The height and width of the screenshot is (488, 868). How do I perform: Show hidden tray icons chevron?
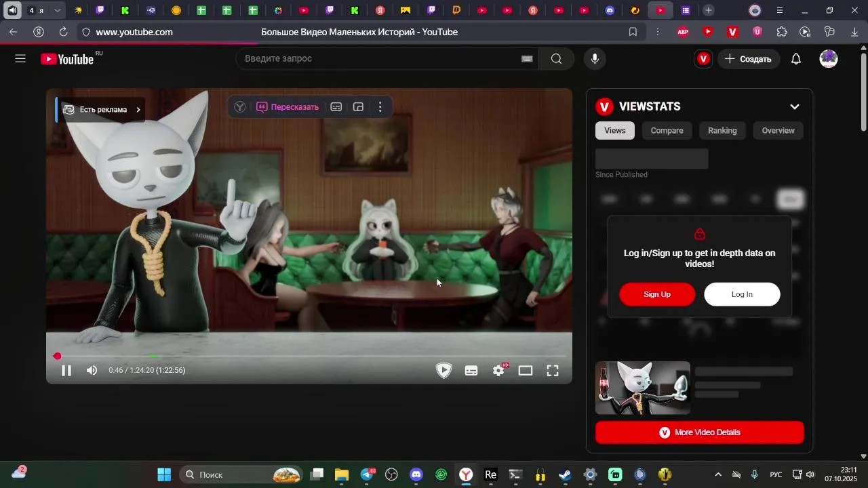tap(718, 474)
